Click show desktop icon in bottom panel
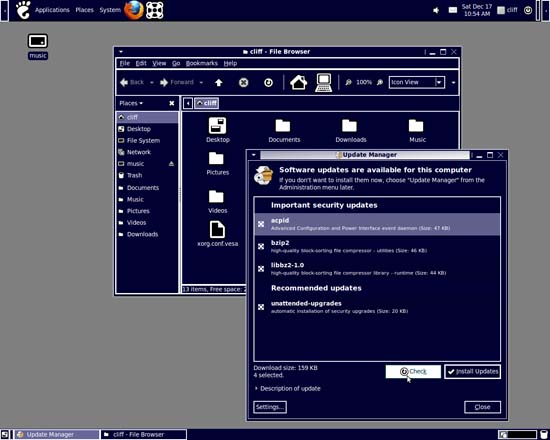 tap(4, 435)
